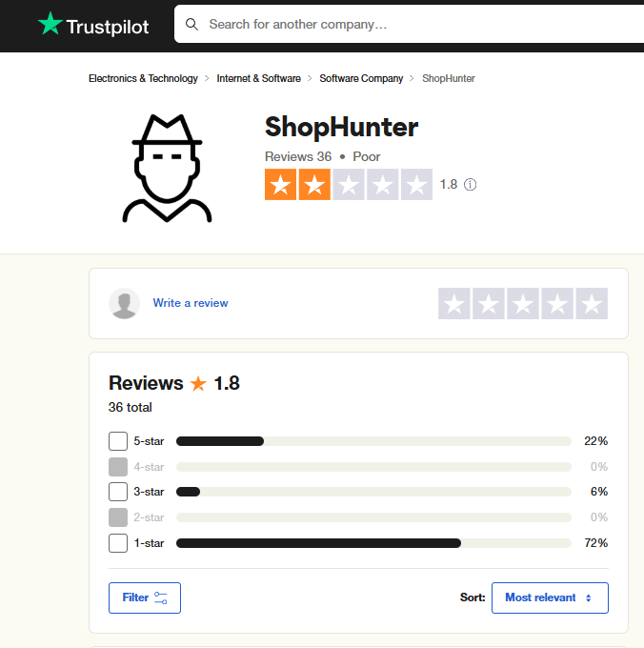Open the Filter options button
Viewport: 644px width, 648px height.
145,597
